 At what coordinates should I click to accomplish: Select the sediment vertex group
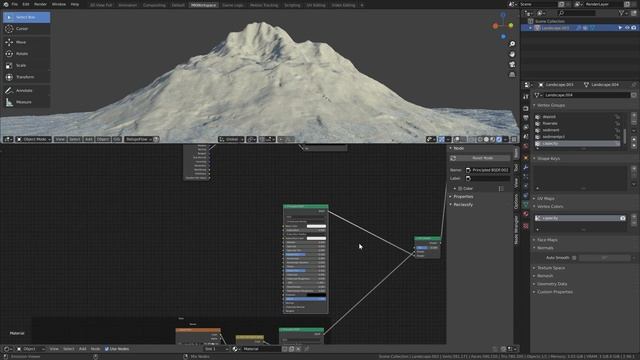pos(578,130)
